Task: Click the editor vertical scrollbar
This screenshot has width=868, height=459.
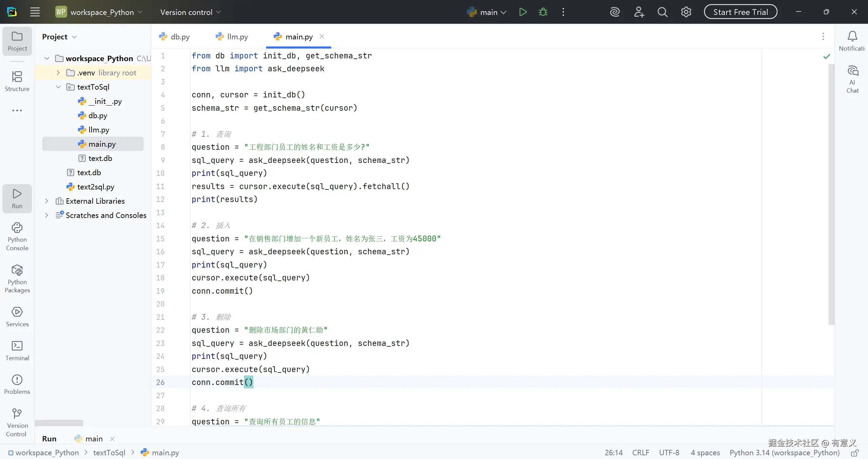Action: click(831, 194)
